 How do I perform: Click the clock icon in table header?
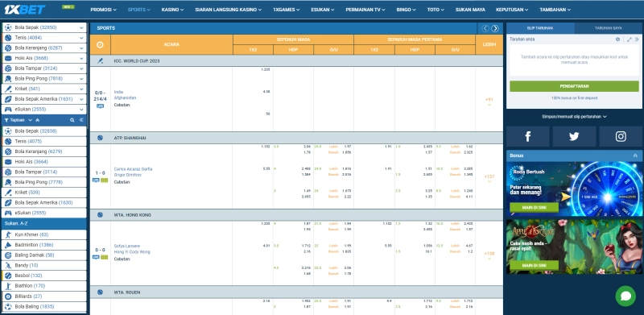pyautogui.click(x=100, y=45)
